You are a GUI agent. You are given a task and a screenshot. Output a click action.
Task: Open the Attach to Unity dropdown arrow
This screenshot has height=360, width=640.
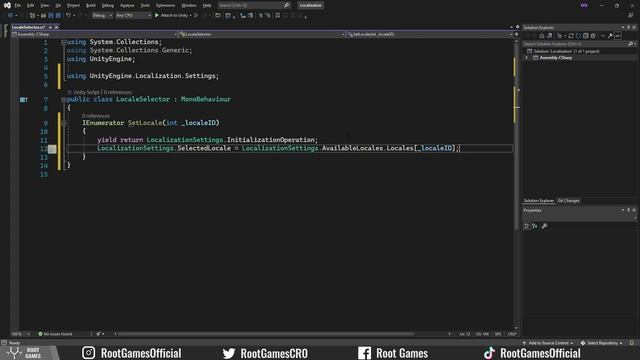tap(191, 16)
